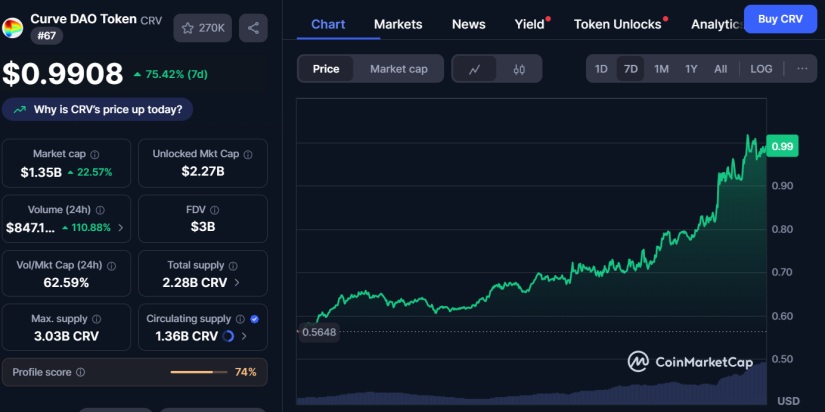The height and width of the screenshot is (412, 825).
Task: Click the 270K star watchlist button
Action: (203, 28)
